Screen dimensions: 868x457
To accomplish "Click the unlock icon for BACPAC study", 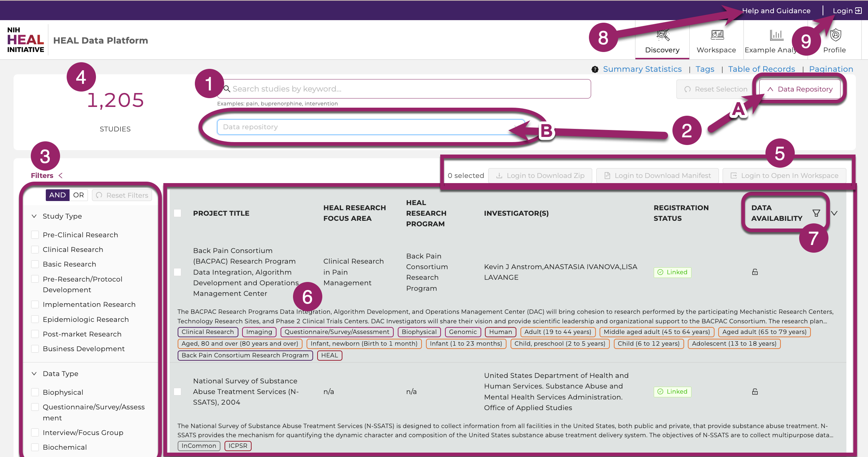I will pos(755,272).
